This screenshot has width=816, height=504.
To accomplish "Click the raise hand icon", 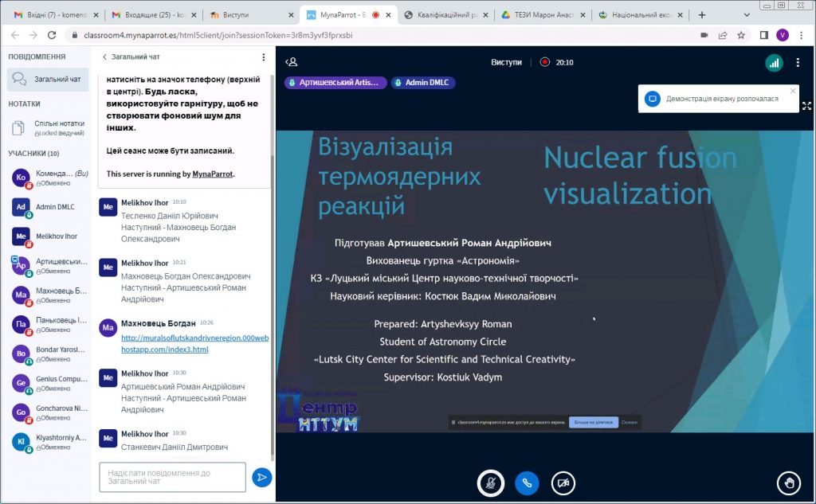I will [x=789, y=483].
